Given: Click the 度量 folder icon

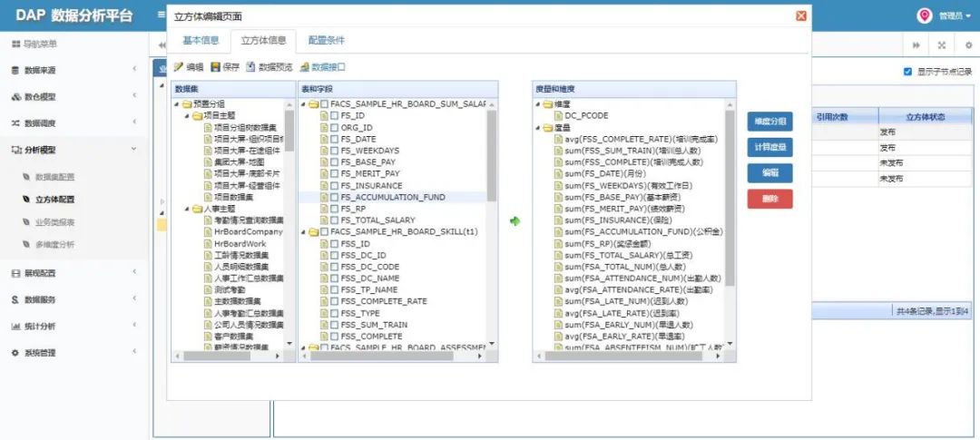Looking at the screenshot, I should (547, 128).
